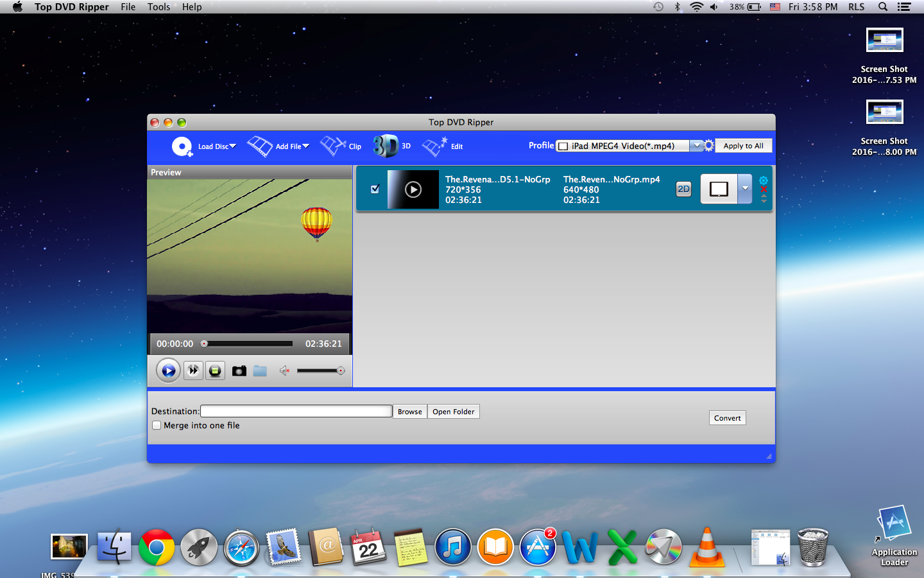Click the Browse button

[x=410, y=412]
